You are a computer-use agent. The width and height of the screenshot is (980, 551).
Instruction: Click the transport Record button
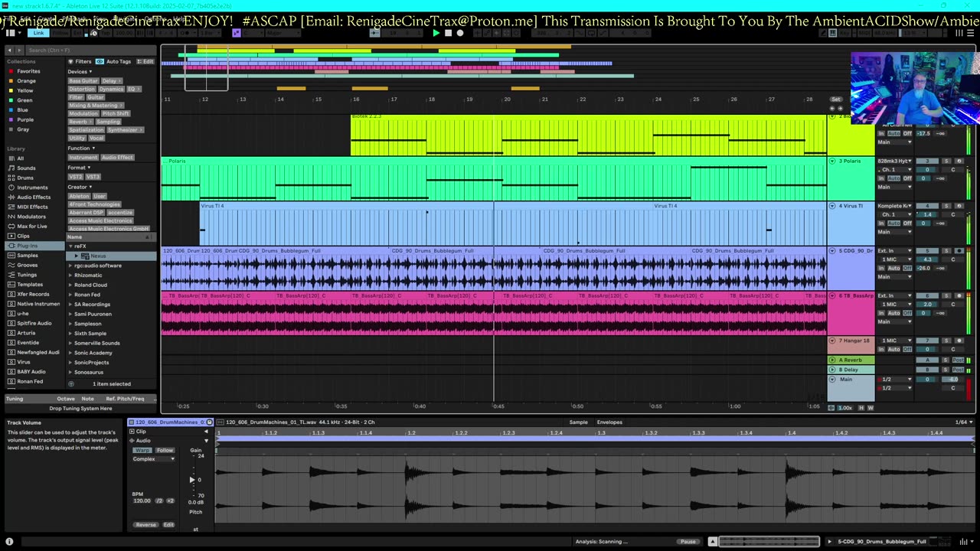460,33
